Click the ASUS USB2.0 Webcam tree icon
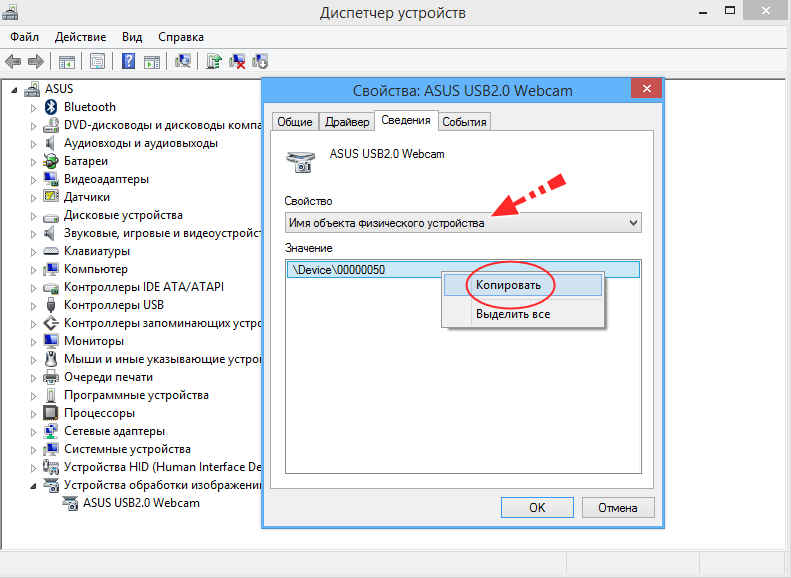 71,503
